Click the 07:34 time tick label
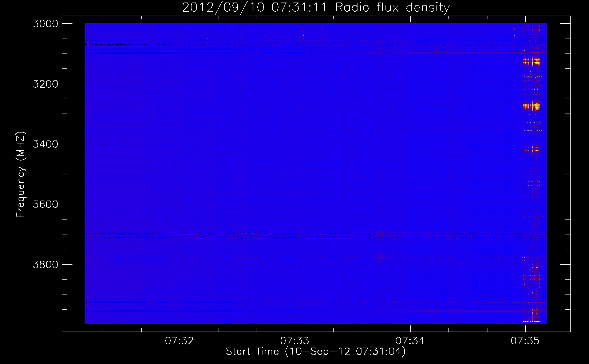The image size is (589, 364). [x=410, y=341]
